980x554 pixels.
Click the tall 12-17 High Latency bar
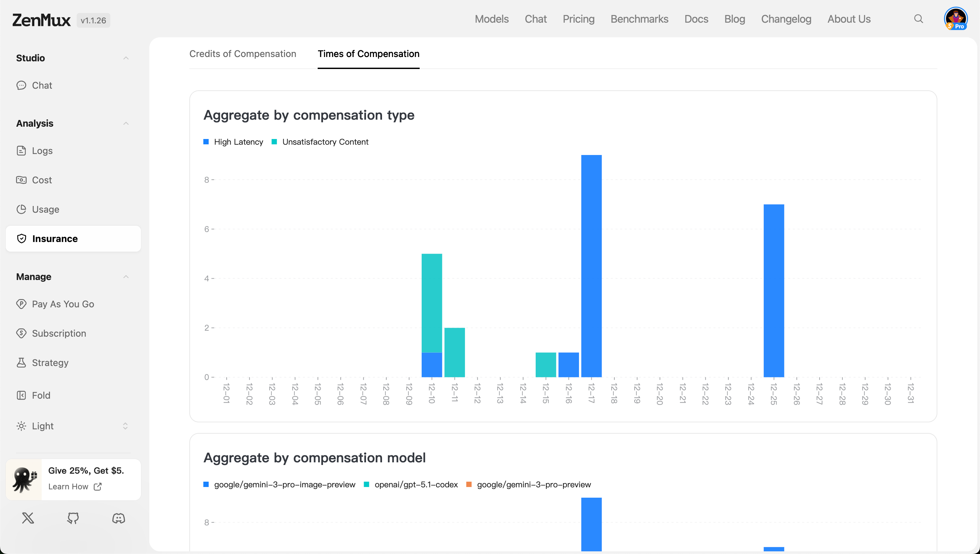pos(591,266)
